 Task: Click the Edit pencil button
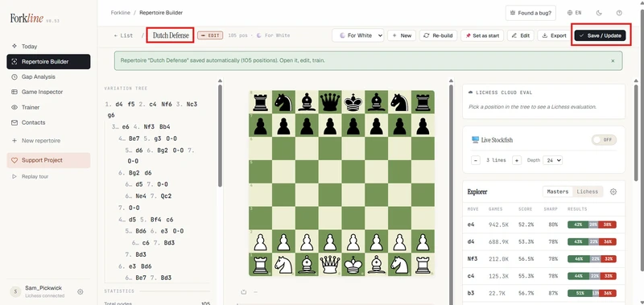(x=520, y=35)
